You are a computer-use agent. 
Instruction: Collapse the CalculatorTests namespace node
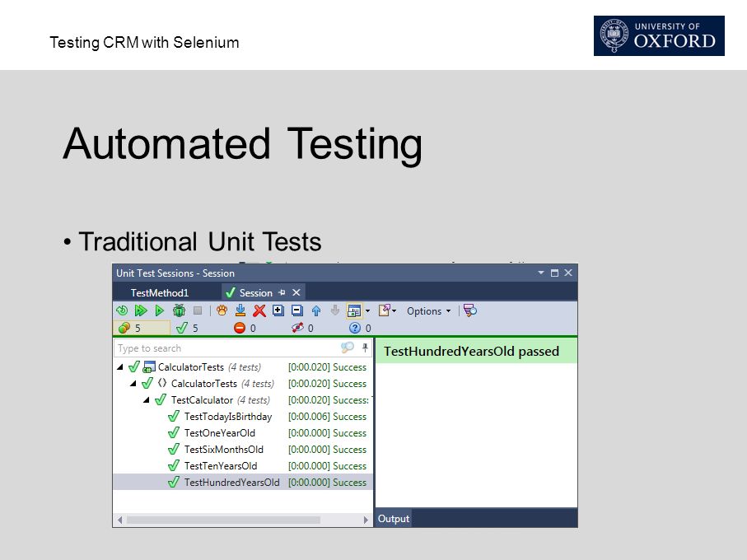tap(133, 383)
